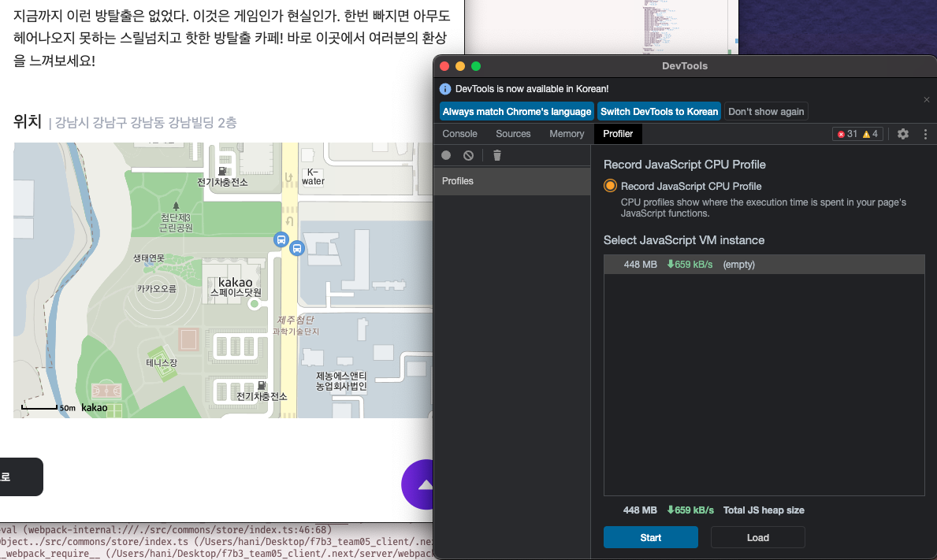
Task: Click kakao 스페이스닷원 label on map
Action: click(x=236, y=287)
